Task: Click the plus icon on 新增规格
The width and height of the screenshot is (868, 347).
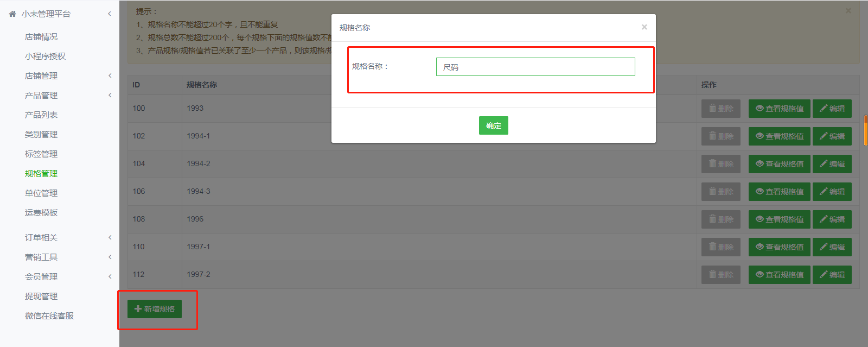Action: tap(138, 309)
